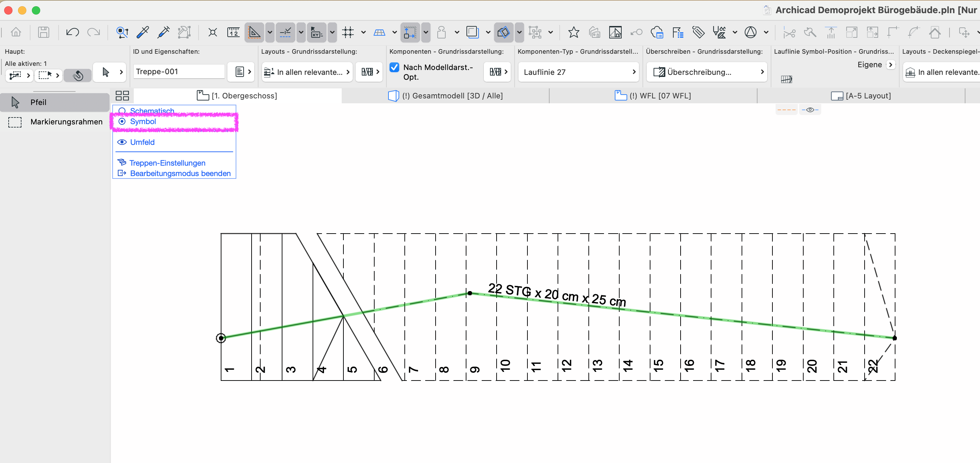This screenshot has width=980, height=463.
Task: Open the tab overview grid icon
Action: pos(122,96)
